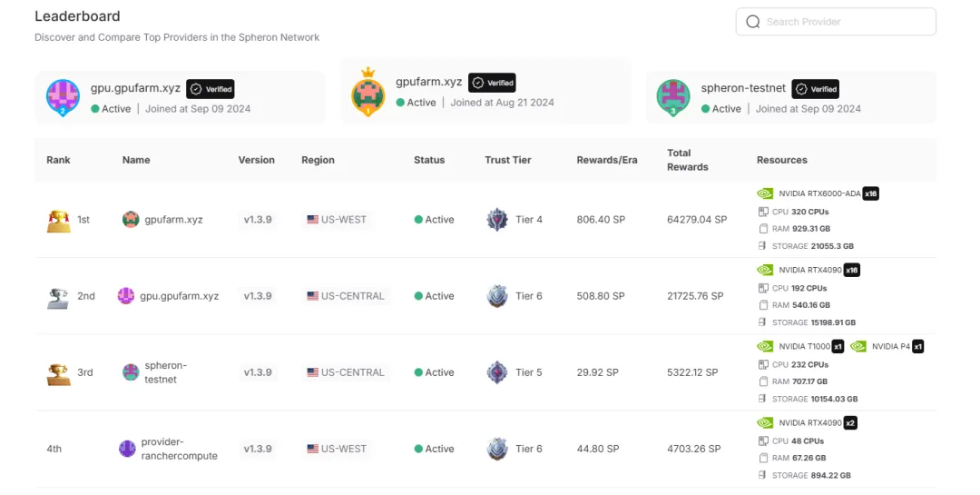Image resolution: width=980 pixels, height=495 pixels.
Task: Click the search magnifier icon
Action: pos(752,22)
